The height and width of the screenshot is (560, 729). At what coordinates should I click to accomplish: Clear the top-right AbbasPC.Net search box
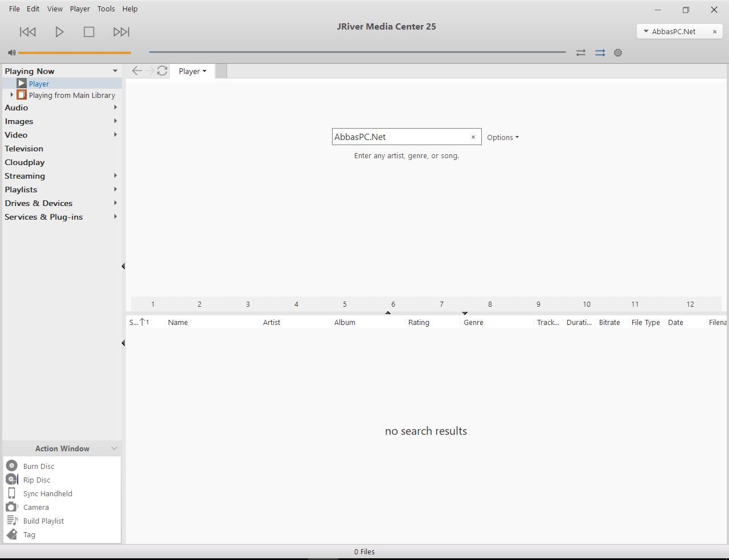coord(715,32)
